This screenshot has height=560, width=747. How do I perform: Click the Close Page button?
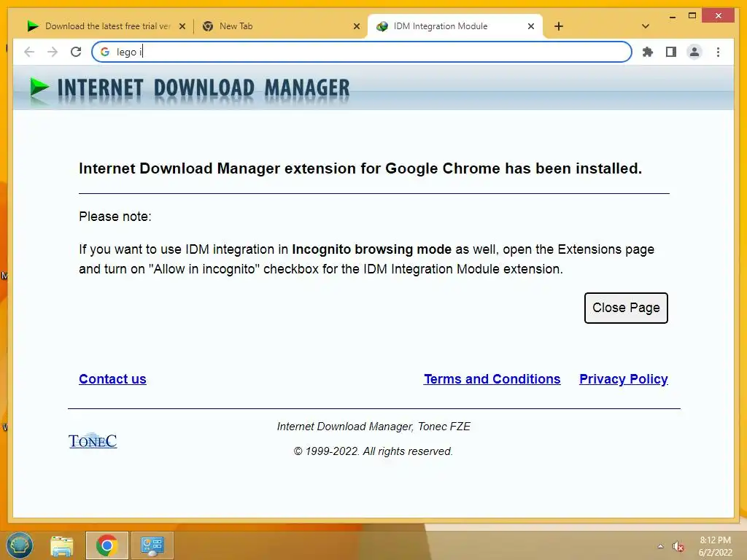[x=626, y=308]
